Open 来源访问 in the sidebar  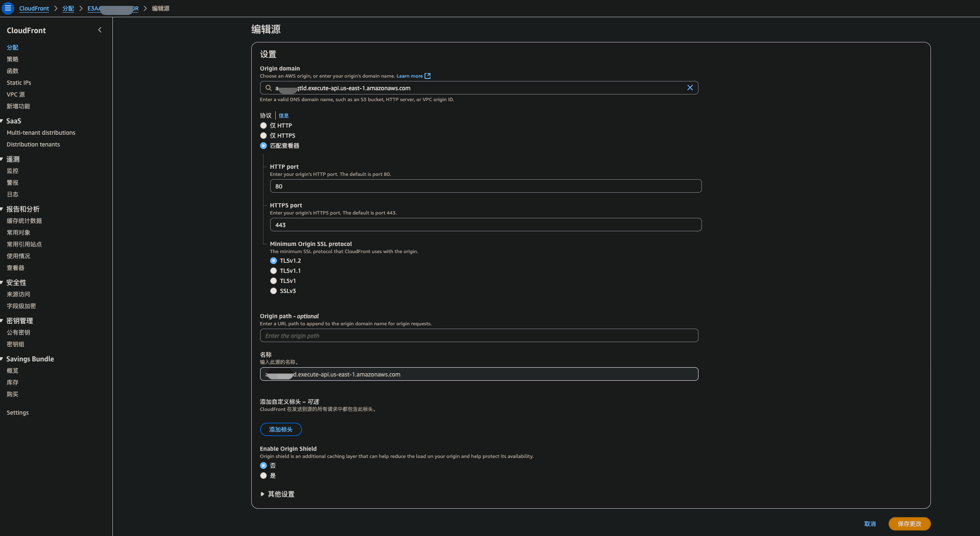click(x=18, y=294)
